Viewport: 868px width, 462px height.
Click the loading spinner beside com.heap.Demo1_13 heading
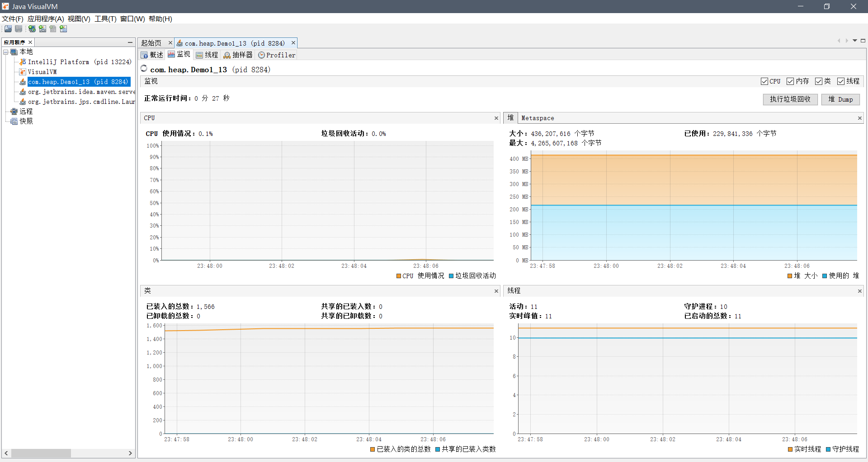point(144,69)
